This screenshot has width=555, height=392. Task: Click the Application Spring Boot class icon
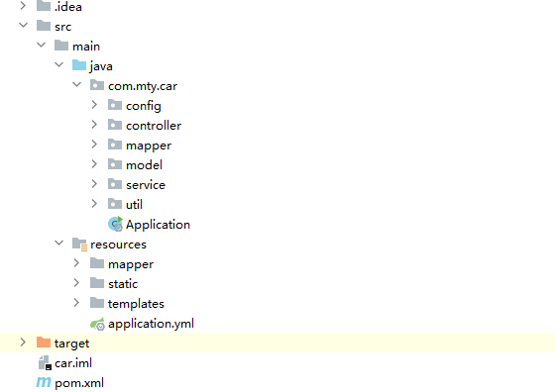pyautogui.click(x=115, y=224)
